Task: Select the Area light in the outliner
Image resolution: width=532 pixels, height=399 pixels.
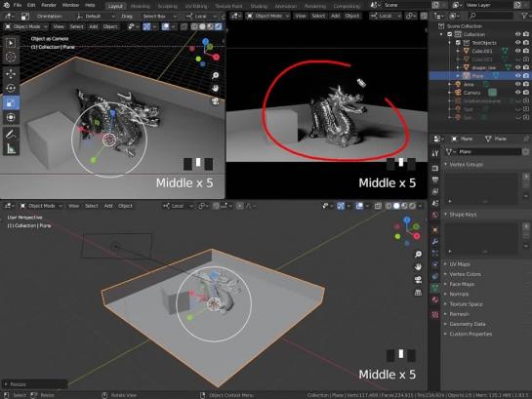Action: 469,84
